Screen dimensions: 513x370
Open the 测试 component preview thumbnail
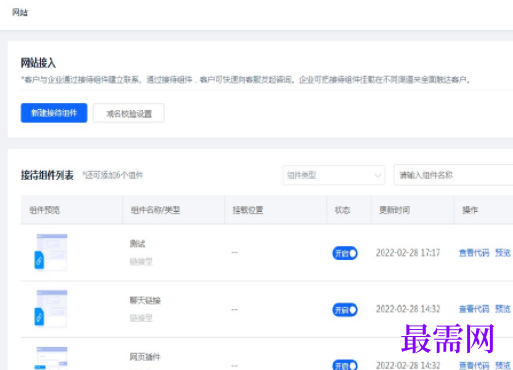[x=51, y=252]
